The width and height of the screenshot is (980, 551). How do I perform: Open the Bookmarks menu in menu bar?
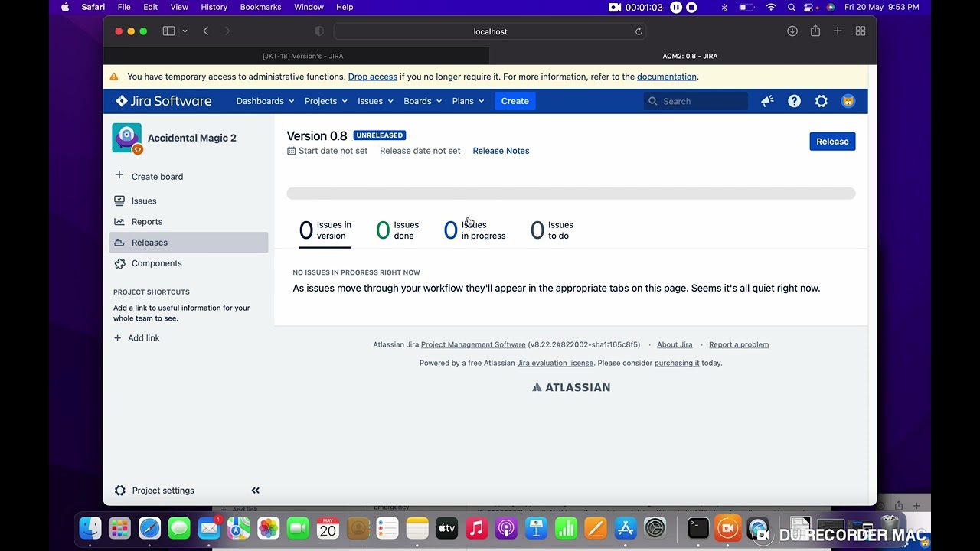pos(260,7)
